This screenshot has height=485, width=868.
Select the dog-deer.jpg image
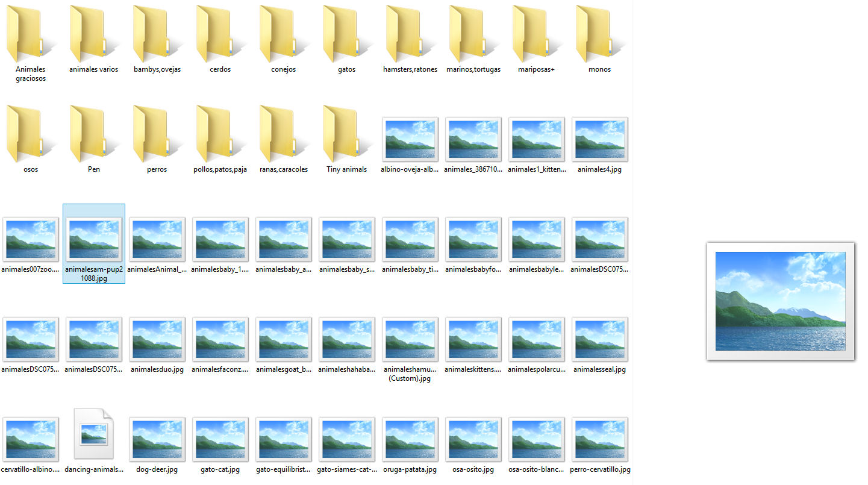157,439
